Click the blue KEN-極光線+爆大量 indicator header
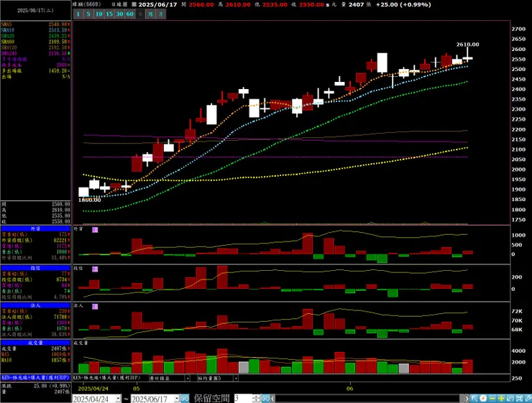Image resolution: width=532 pixels, height=403 pixels. (x=36, y=378)
